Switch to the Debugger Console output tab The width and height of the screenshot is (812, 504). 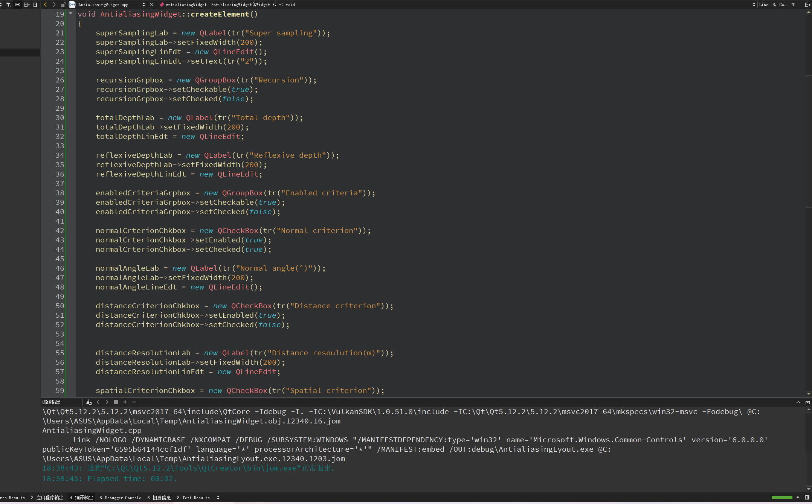click(x=120, y=498)
